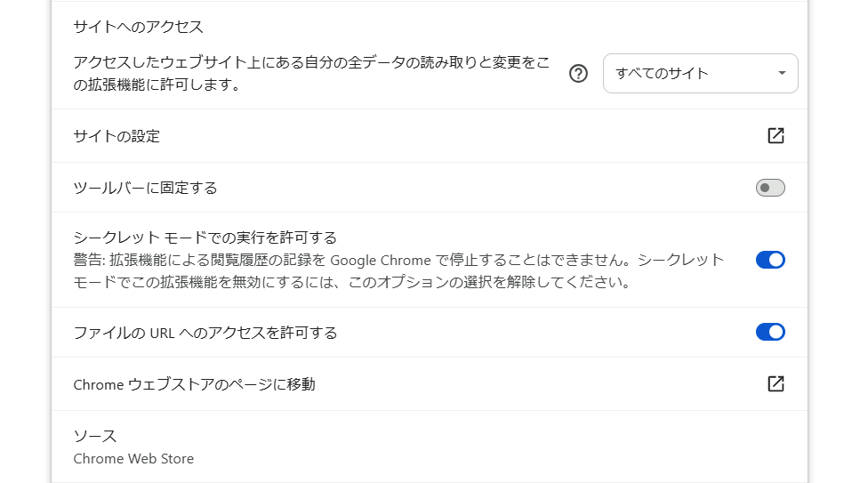Click the ソース section label

click(x=95, y=436)
